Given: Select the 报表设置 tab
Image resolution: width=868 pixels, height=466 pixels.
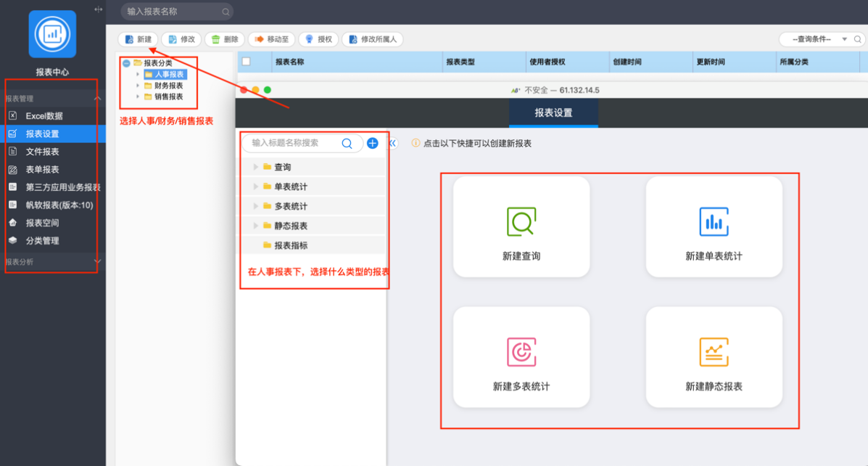Looking at the screenshot, I should tap(553, 113).
